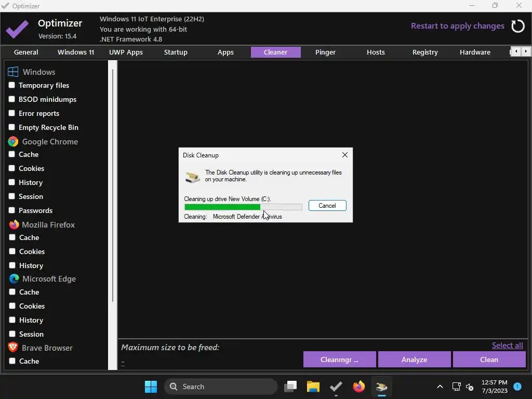Switch to the Pinger tab
This screenshot has height=399, width=532.
pos(325,52)
